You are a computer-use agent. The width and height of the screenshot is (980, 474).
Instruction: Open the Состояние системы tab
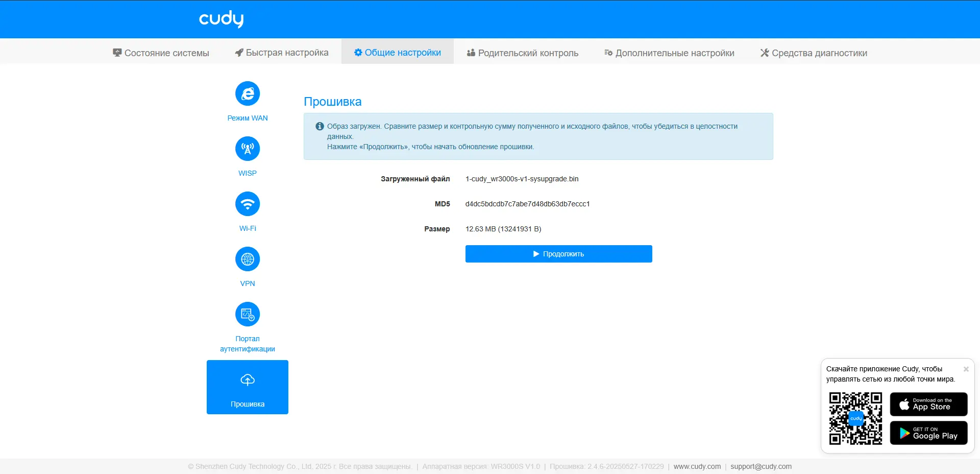point(161,53)
